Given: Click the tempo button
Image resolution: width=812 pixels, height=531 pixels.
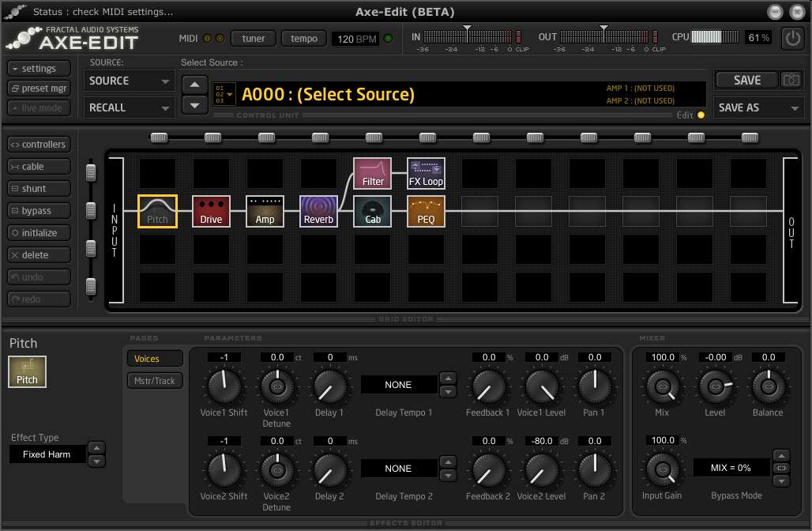Looking at the screenshot, I should tap(304, 39).
